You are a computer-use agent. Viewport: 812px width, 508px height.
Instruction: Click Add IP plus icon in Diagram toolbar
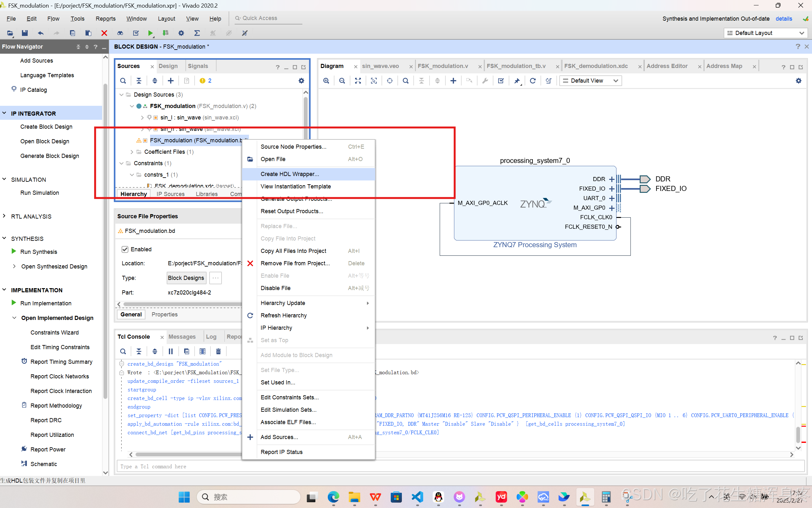click(x=453, y=81)
